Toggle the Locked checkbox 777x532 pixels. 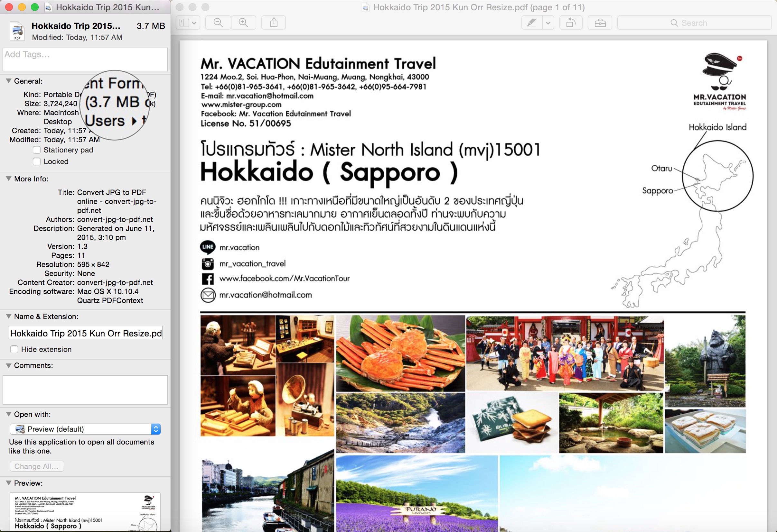pos(37,161)
